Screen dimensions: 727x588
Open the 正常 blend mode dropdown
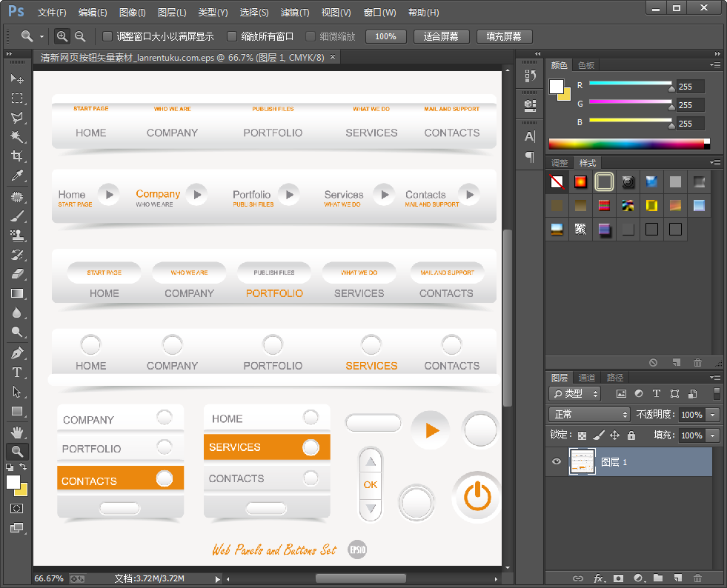(589, 415)
